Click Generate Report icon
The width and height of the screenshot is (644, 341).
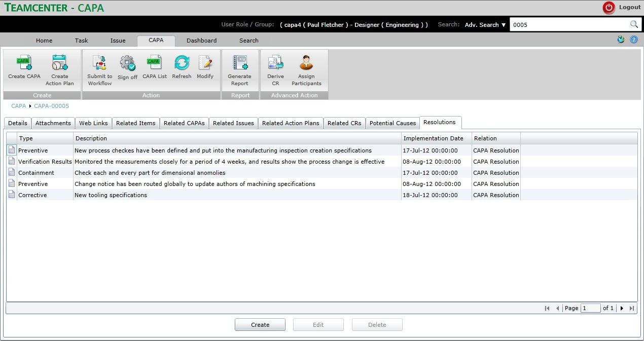(239, 63)
